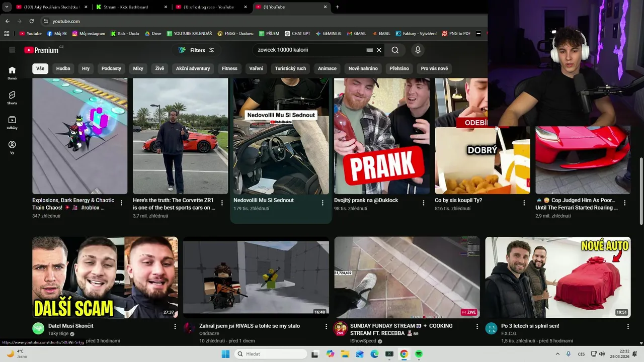Viewport: 644px width, 362px height.
Task: Open the Ondracze channel link
Action: pyautogui.click(x=209, y=333)
